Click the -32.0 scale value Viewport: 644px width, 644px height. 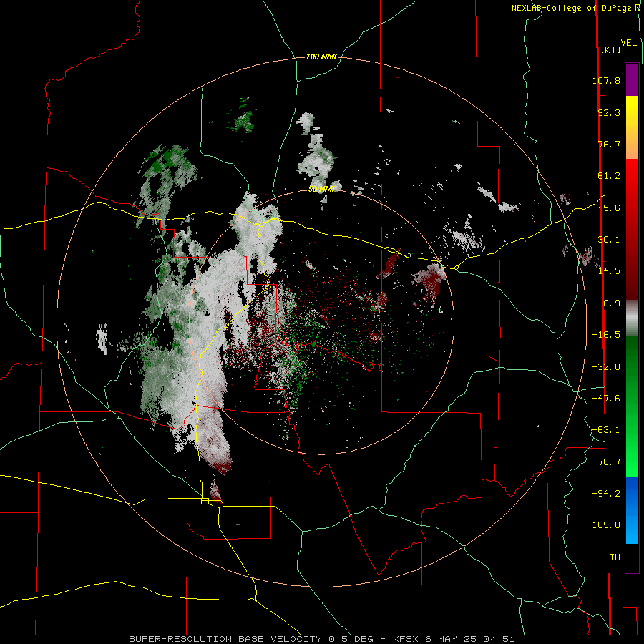click(606, 367)
